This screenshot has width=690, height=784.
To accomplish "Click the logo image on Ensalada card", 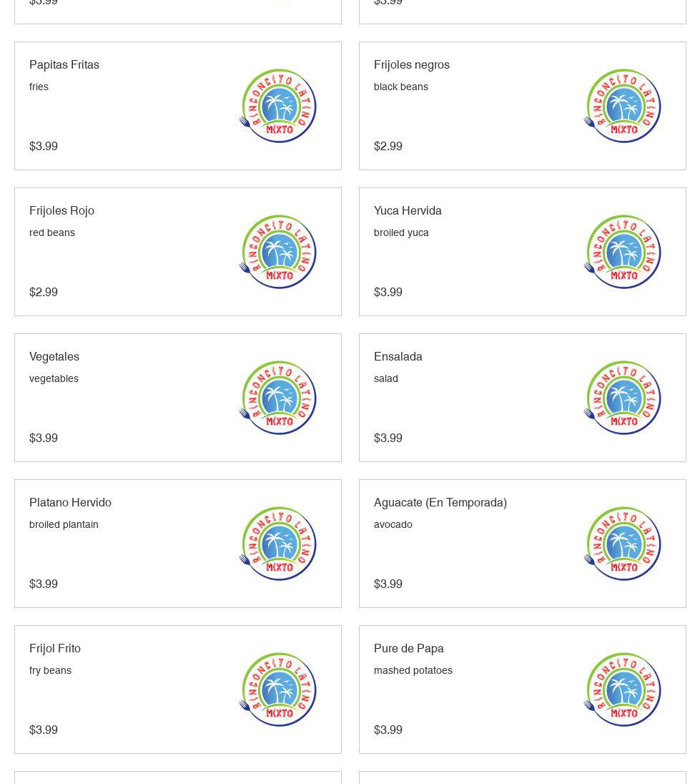I will (x=622, y=398).
